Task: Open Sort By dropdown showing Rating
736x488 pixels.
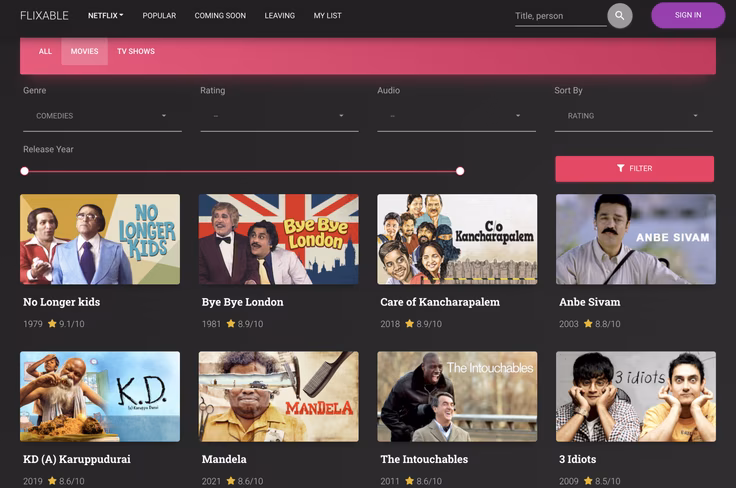Action: pyautogui.click(x=633, y=116)
